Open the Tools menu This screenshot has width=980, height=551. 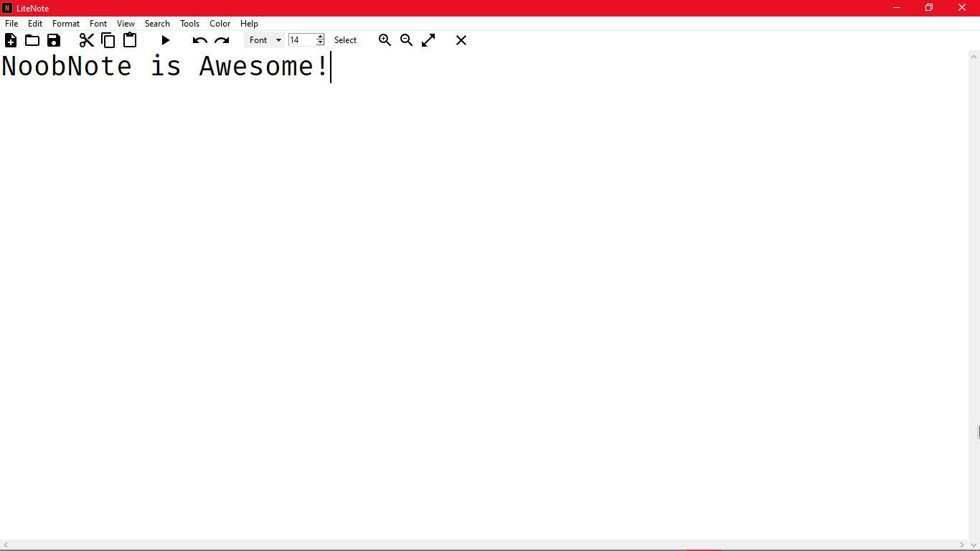190,24
